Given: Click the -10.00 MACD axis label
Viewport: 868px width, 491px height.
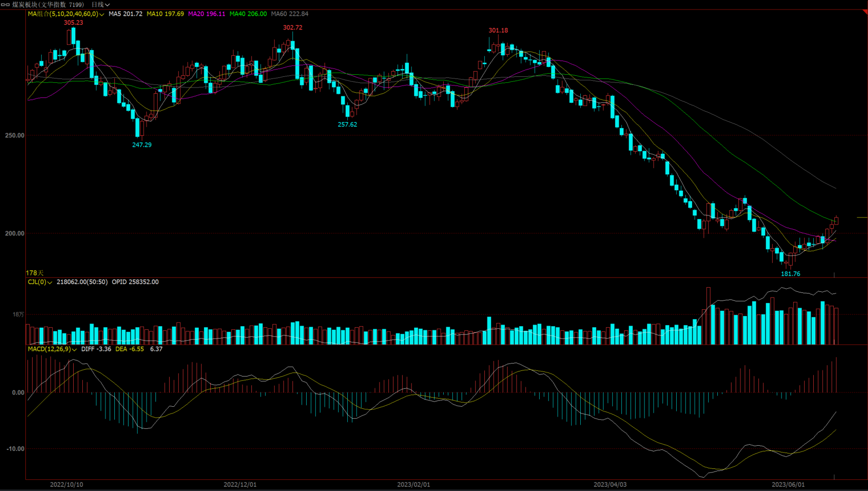Looking at the screenshot, I should pos(15,449).
